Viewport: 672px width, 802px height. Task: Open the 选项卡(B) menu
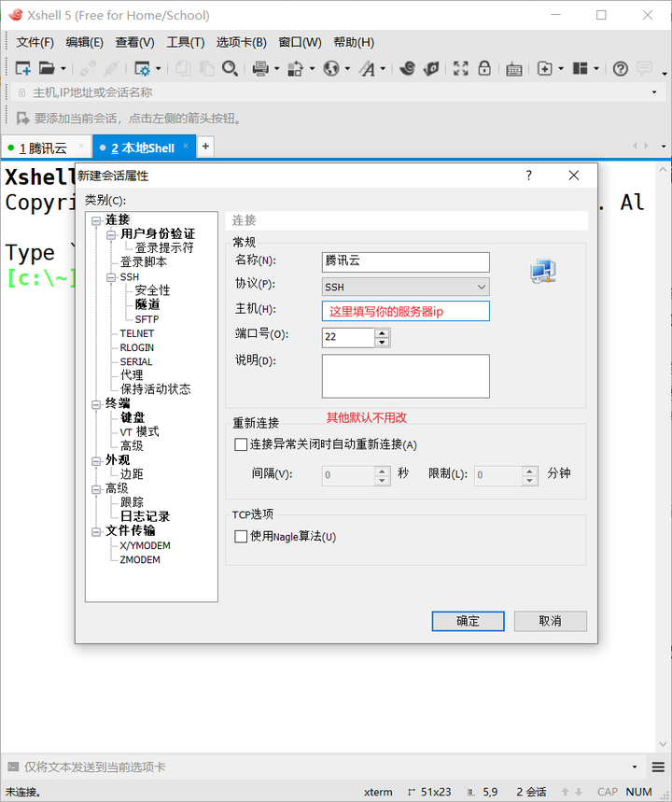(242, 42)
